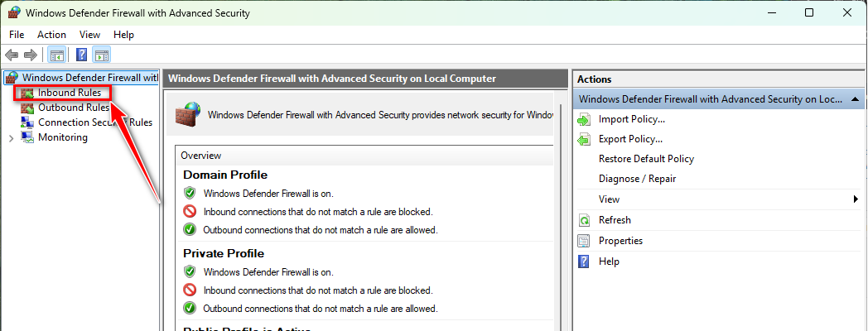Expand the View submenu arrow
This screenshot has height=331, width=868.
tap(856, 199)
